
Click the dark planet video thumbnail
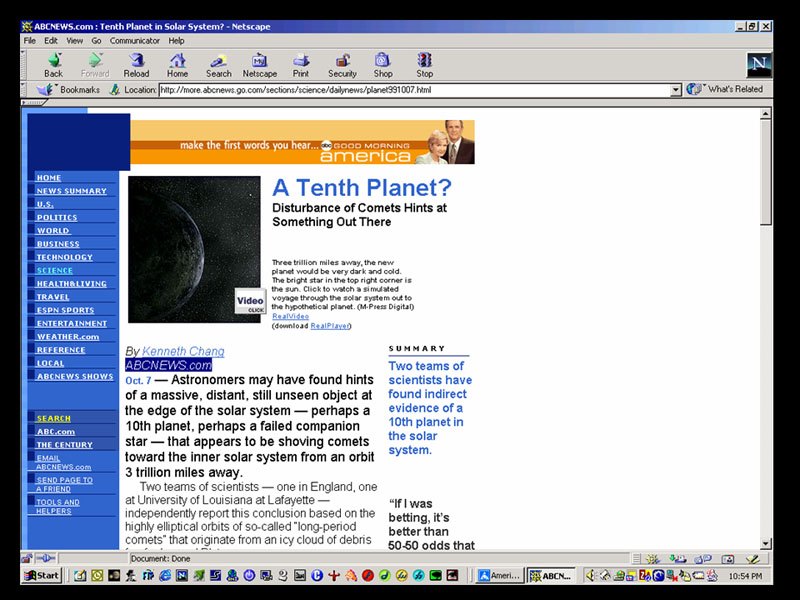coord(194,249)
